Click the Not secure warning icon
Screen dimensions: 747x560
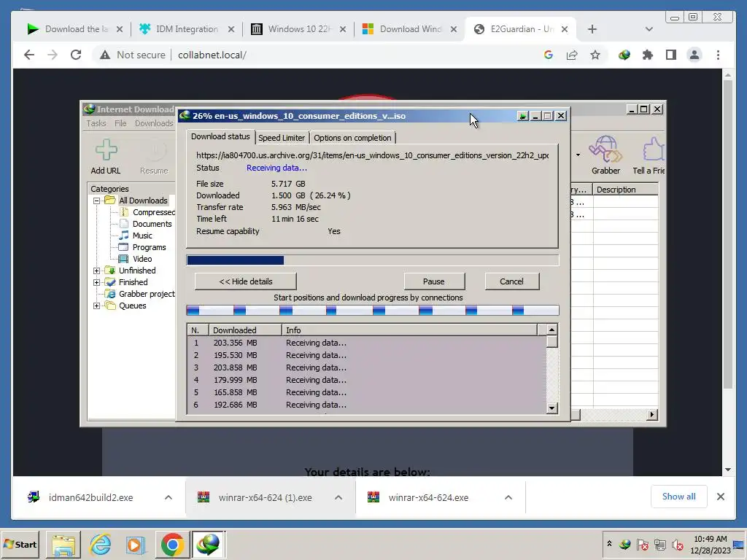click(105, 55)
